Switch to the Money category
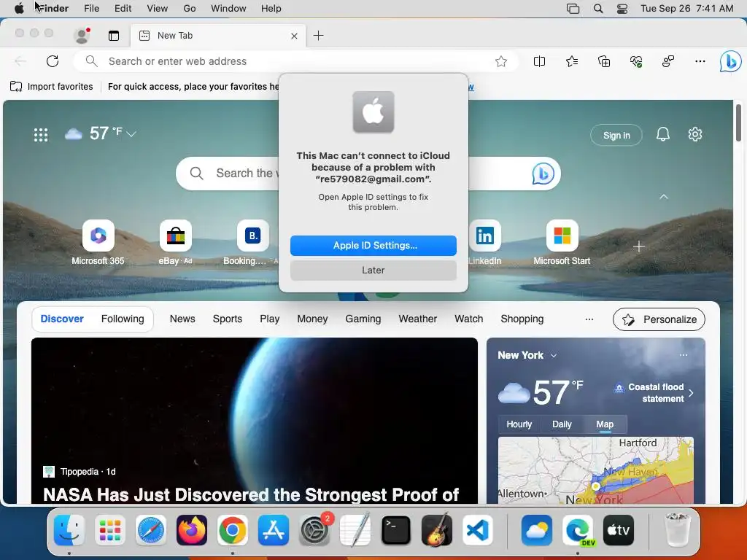Screen dimensions: 747x560 pyautogui.click(x=312, y=319)
